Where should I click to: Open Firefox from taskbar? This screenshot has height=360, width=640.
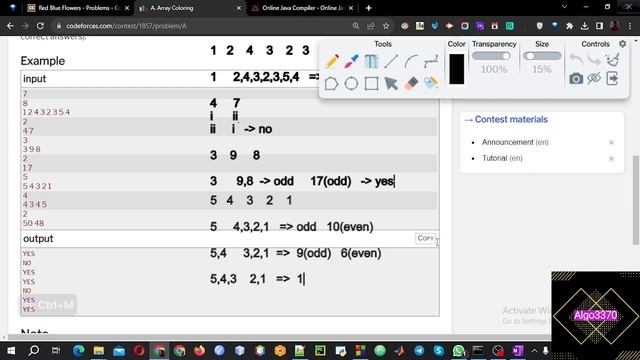tap(200, 351)
